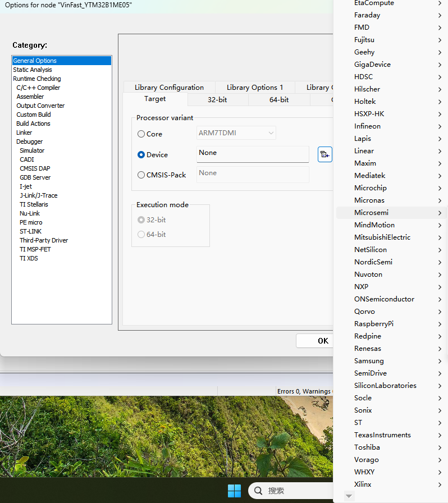Open the ARM7TDMI core dropdown
448x503 pixels.
pos(236,133)
